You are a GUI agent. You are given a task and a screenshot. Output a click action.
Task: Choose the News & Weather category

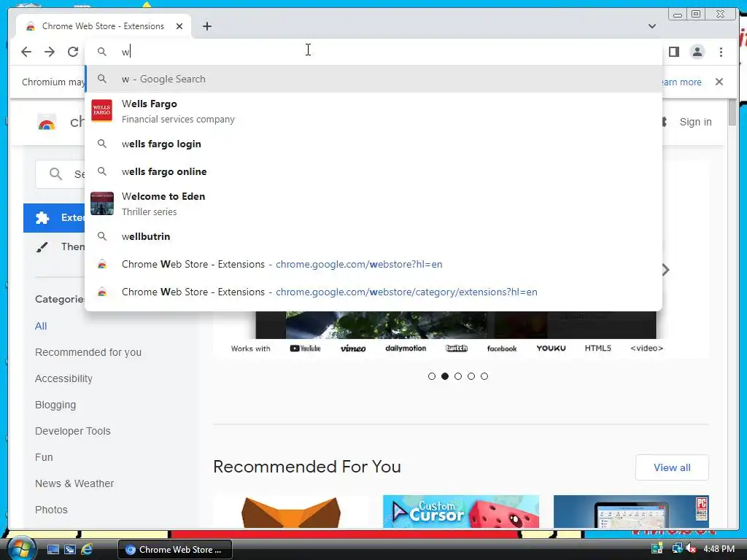74,483
